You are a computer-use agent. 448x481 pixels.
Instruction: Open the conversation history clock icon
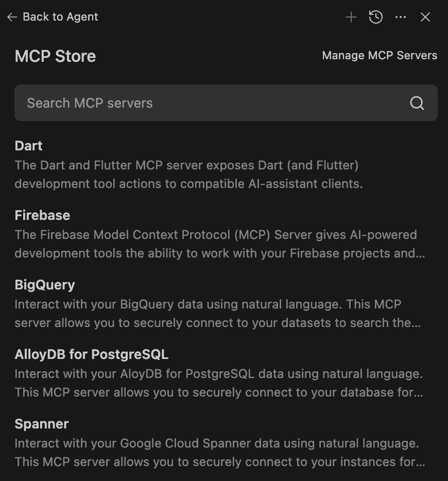pyautogui.click(x=376, y=17)
